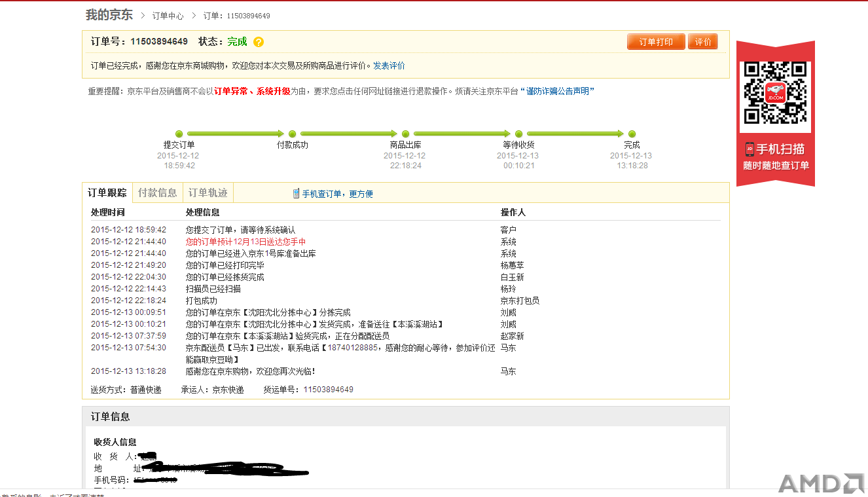
Task: Click the 随时随地查订单 banner text
Action: pos(776,166)
